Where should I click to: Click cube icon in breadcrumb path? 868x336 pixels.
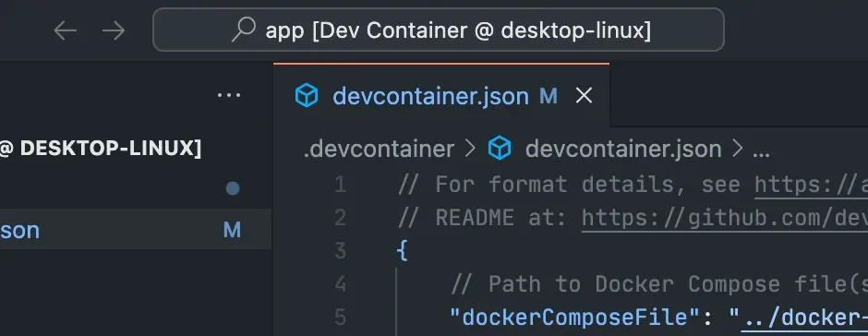[x=500, y=149]
